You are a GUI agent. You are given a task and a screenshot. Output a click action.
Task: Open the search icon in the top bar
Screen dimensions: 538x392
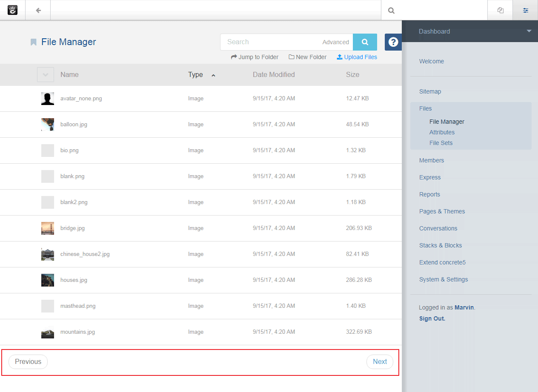pos(391,10)
